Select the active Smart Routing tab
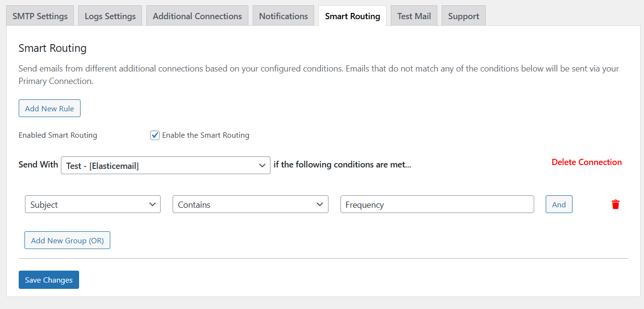The width and height of the screenshot is (644, 309). (352, 15)
